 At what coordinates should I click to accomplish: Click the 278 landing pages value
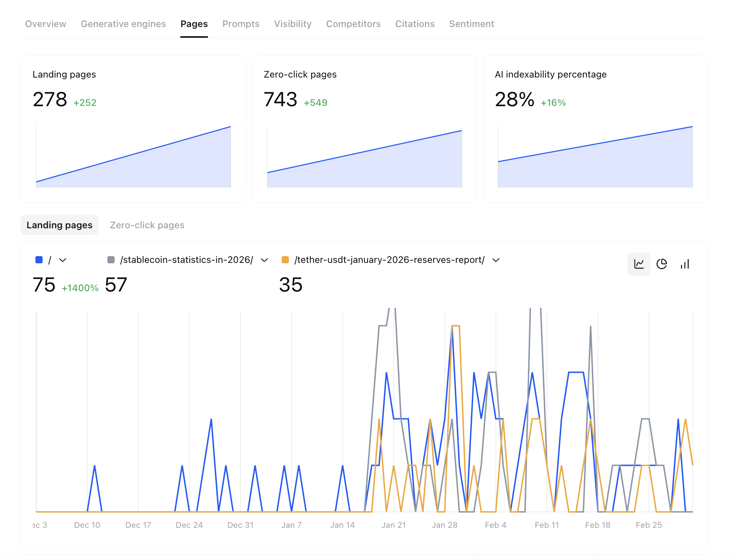(x=50, y=99)
